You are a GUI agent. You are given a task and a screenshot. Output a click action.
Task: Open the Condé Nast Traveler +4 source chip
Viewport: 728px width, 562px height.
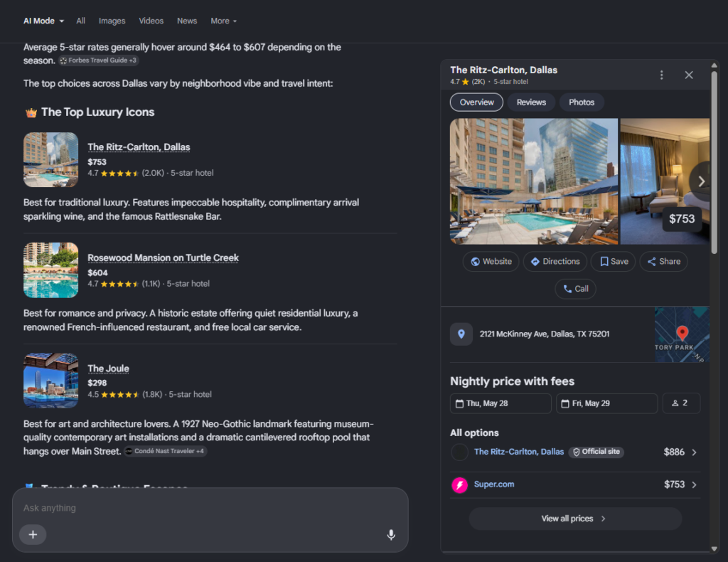tap(165, 451)
